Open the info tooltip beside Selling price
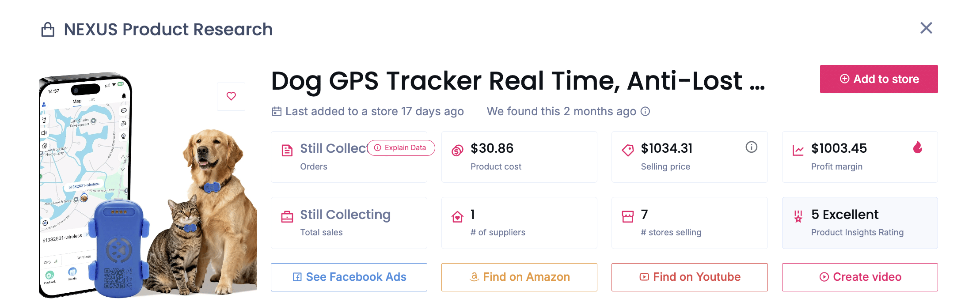Image resolution: width=980 pixels, height=302 pixels. pyautogui.click(x=752, y=147)
